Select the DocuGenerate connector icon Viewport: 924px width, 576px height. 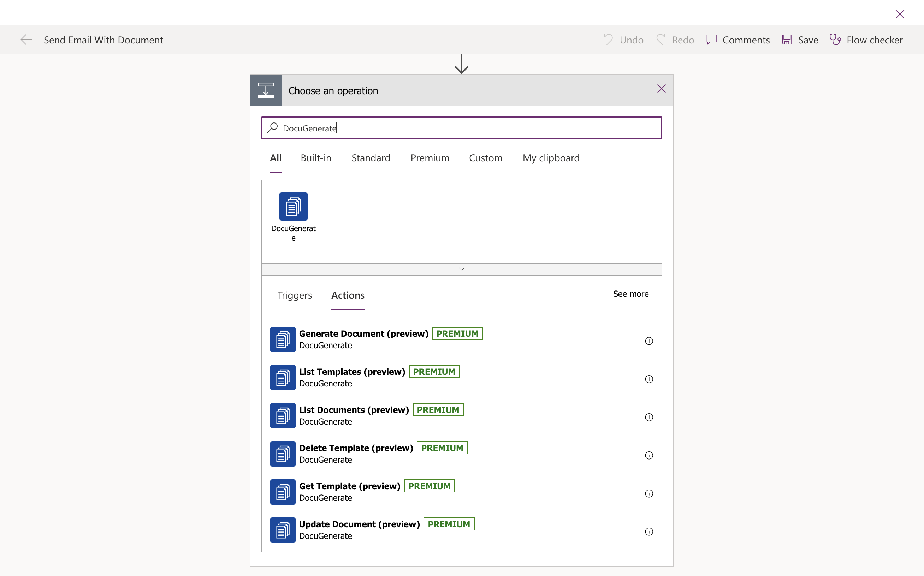coord(293,206)
